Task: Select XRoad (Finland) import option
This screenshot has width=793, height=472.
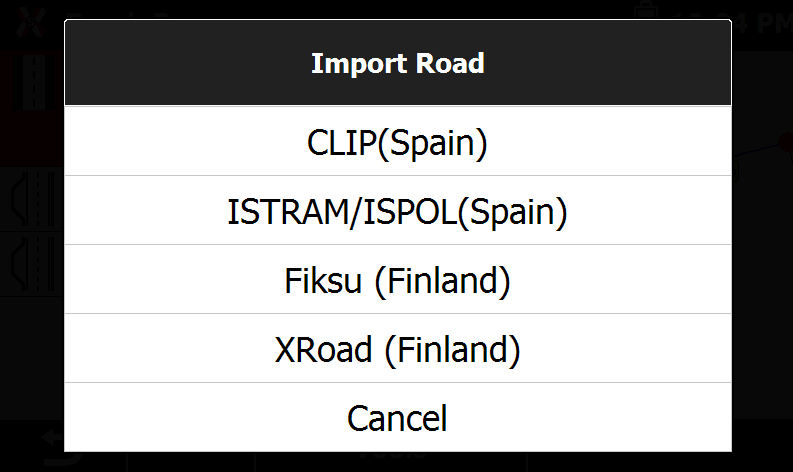Action: pyautogui.click(x=398, y=348)
